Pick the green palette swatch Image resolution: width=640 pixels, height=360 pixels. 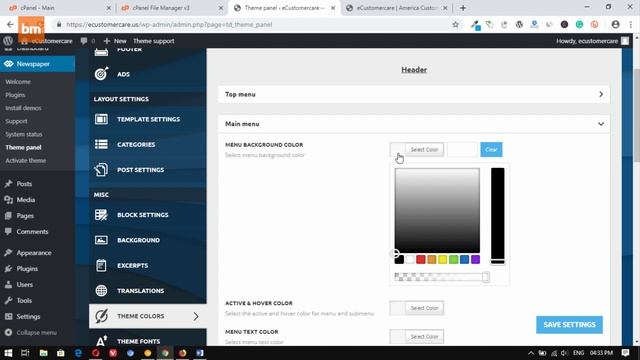coord(453,259)
